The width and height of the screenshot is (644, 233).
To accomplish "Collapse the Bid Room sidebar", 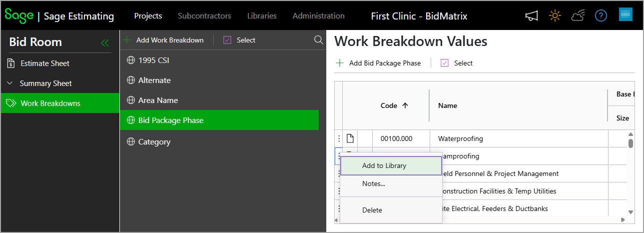I will [105, 43].
